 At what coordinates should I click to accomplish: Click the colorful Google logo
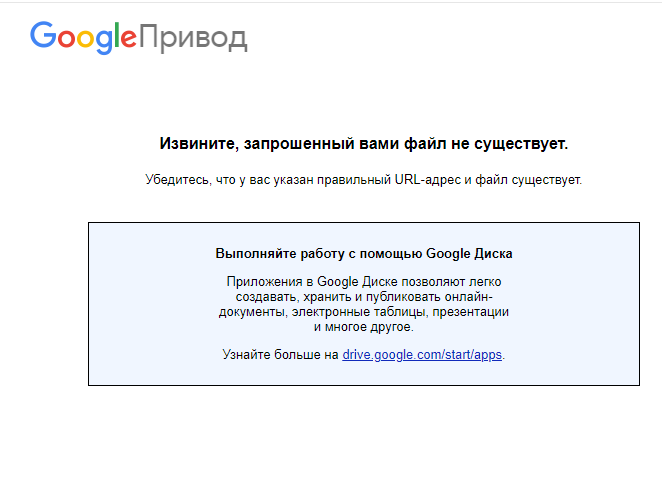click(x=83, y=37)
